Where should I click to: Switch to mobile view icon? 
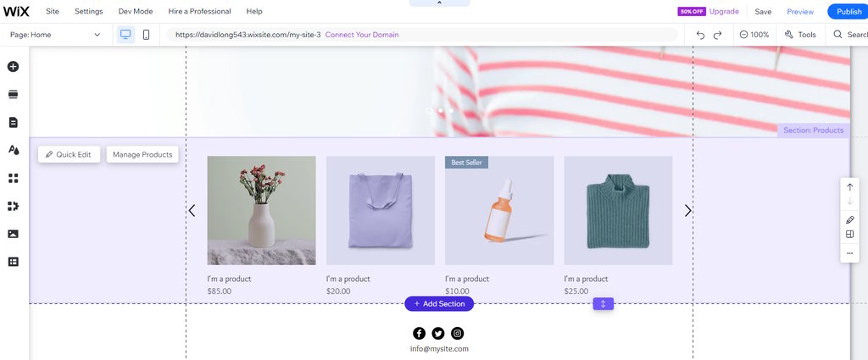tap(146, 35)
